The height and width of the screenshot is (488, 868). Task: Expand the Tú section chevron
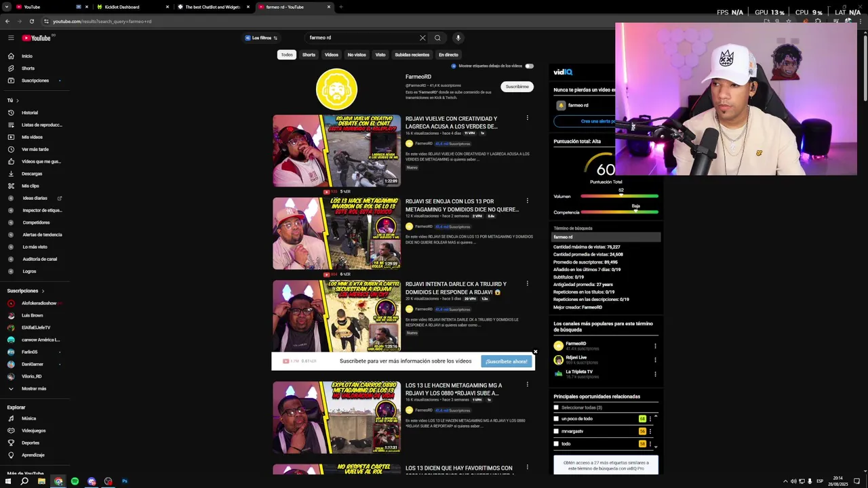click(17, 100)
